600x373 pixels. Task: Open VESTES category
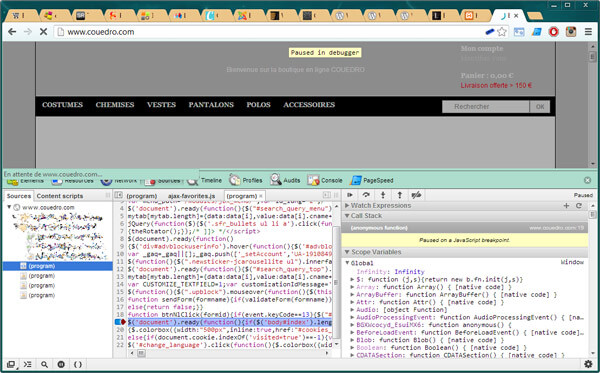click(x=161, y=105)
